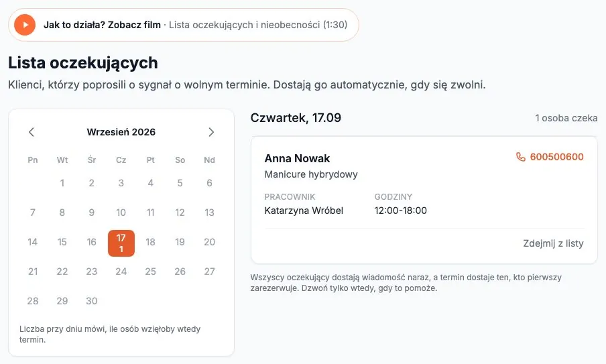Viewport: 606px width, 364px height.
Task: Click the '1 osoba czeka' counter
Action: click(566, 118)
